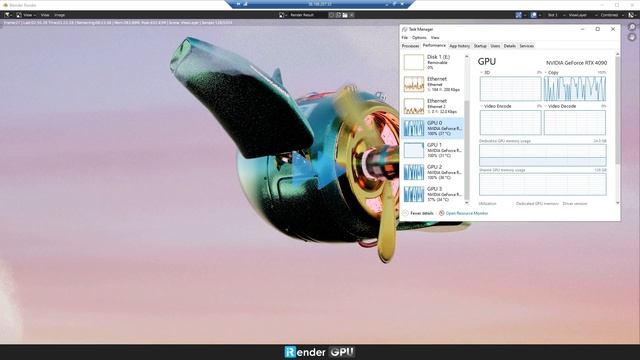This screenshot has height=360, width=640.
Task: Click the Copy engine utilization graph
Action: coord(575,88)
